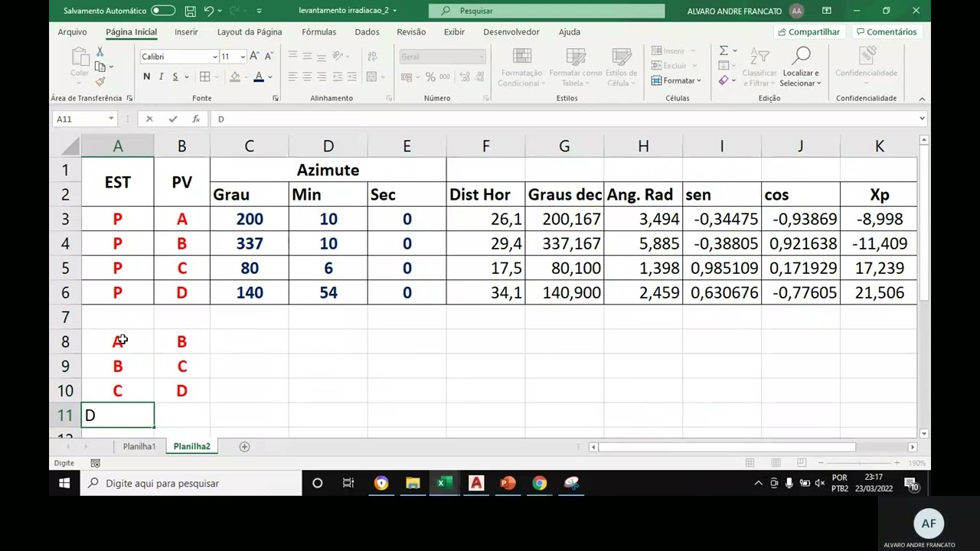
Task: Click the Pesquisar search box
Action: [x=547, y=11]
